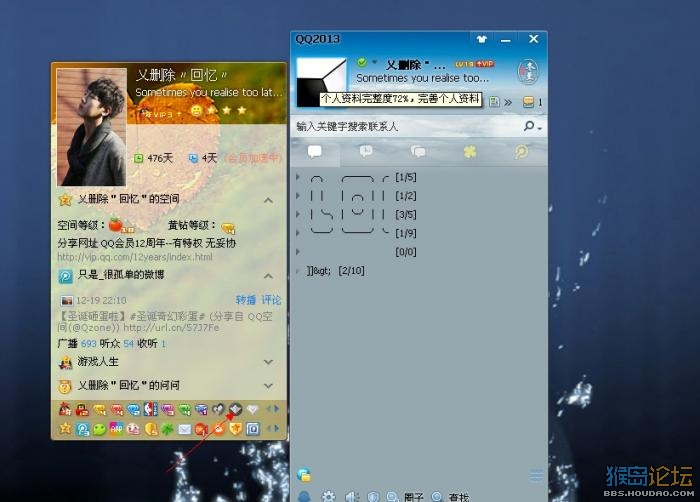Screen dimensions: 700x502
Task: Click the mail envelope icon
Action: coord(184,430)
